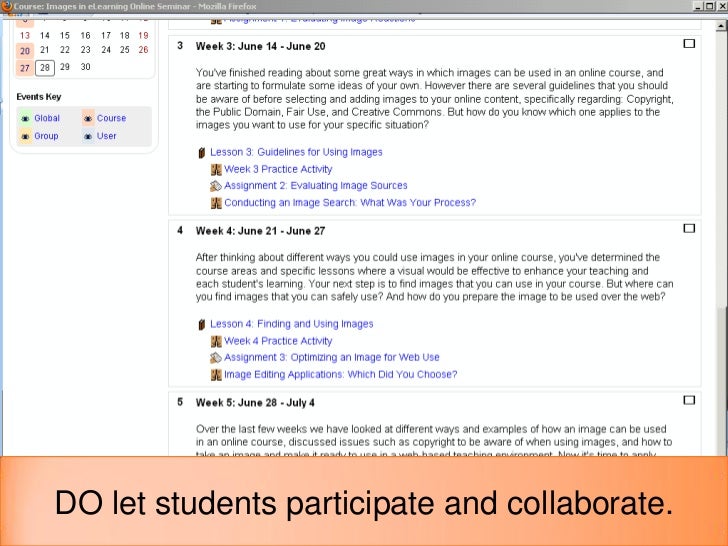The width and height of the screenshot is (728, 546).
Task: Click the assignment icon beside Assignment 2
Action: pyautogui.click(x=216, y=186)
